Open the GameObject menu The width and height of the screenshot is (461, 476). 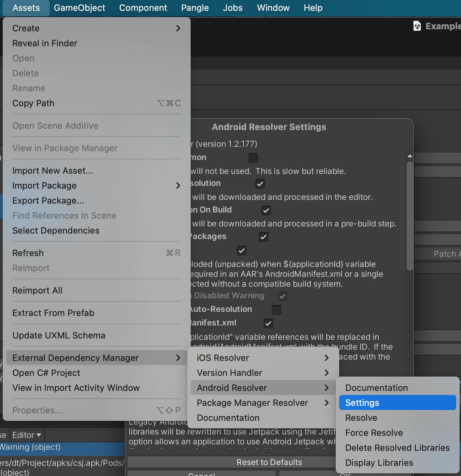pos(79,8)
